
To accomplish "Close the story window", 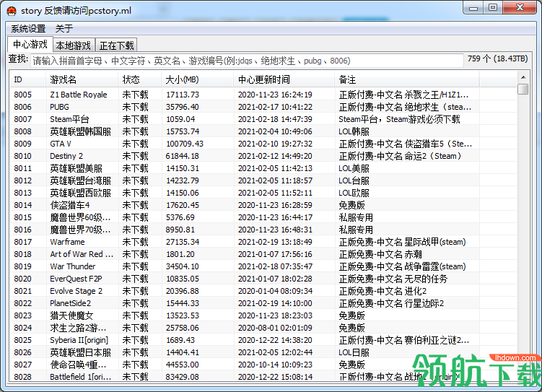I will tap(520, 8).
